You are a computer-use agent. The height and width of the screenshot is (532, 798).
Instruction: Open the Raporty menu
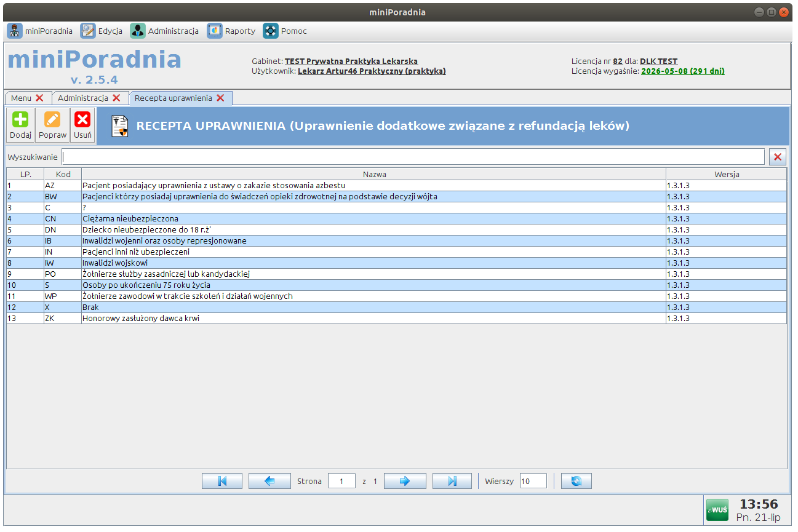pos(231,31)
